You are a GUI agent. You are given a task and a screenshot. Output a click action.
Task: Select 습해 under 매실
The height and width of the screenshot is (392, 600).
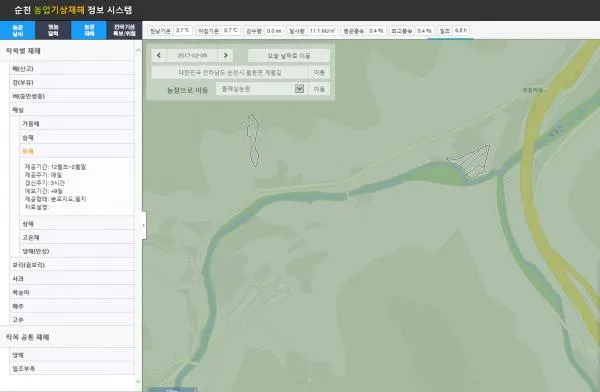coord(77,137)
